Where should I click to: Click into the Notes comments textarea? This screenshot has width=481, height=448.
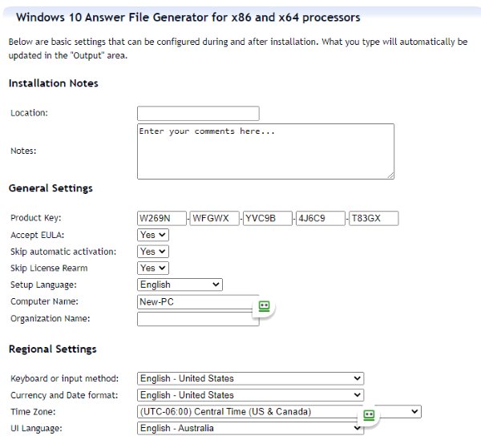tap(265, 151)
